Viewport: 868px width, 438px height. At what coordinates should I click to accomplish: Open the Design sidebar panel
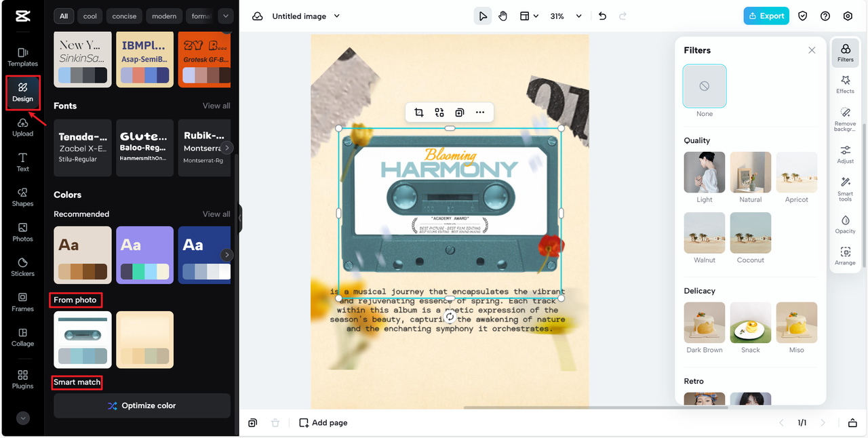22,92
